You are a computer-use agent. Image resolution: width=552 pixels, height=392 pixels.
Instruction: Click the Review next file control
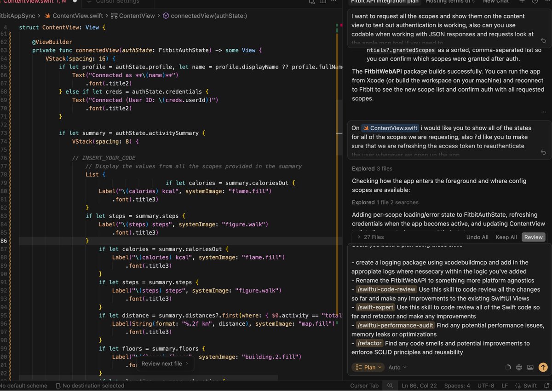162,364
